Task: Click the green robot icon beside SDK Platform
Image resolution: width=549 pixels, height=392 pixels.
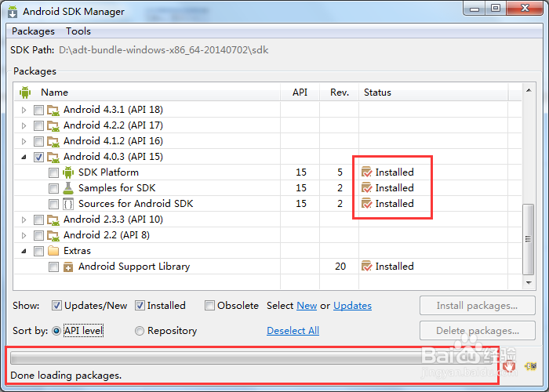Action: tap(68, 172)
